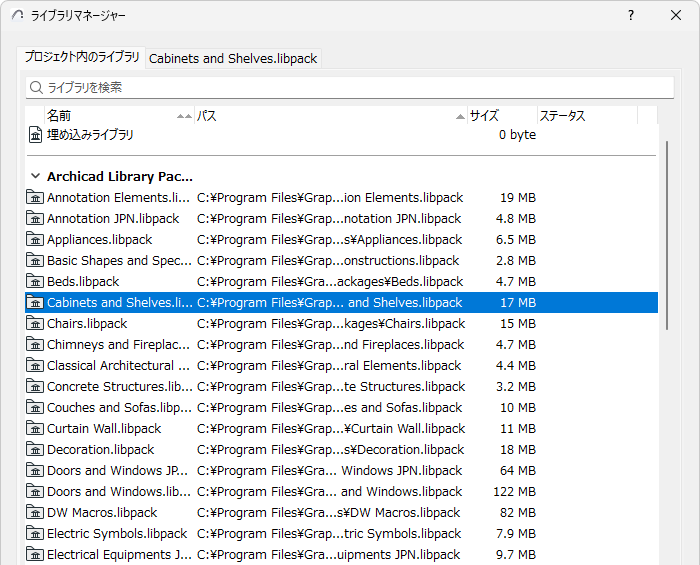Click path ending in te Structures.libpack
This screenshot has width=700, height=565.
[x=331, y=386]
